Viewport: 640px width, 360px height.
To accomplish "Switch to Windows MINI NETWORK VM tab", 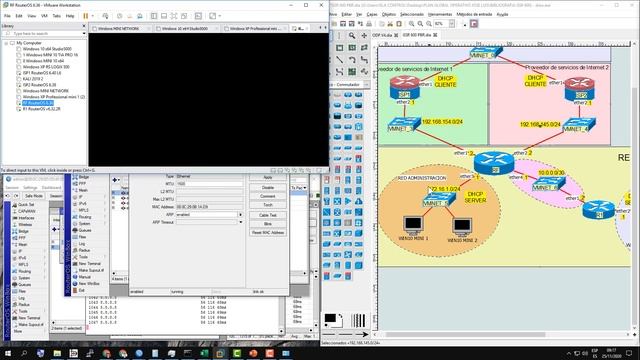I will click(x=118, y=29).
